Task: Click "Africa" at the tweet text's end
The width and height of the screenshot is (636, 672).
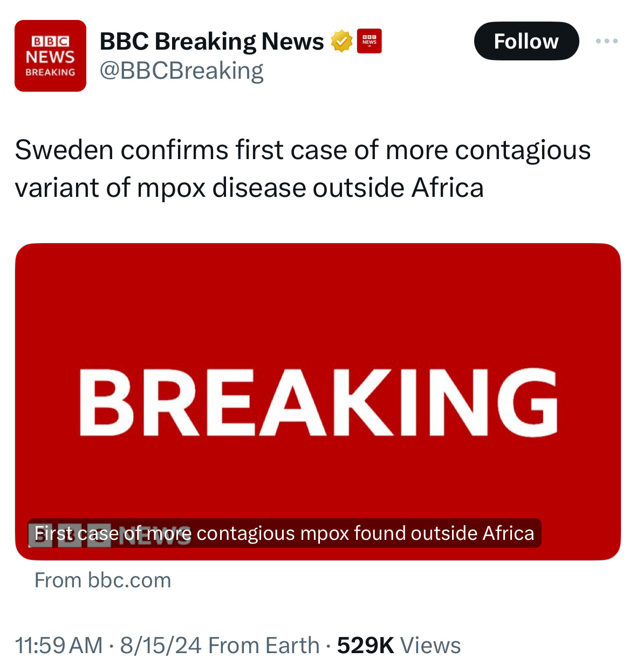Action: (447, 188)
